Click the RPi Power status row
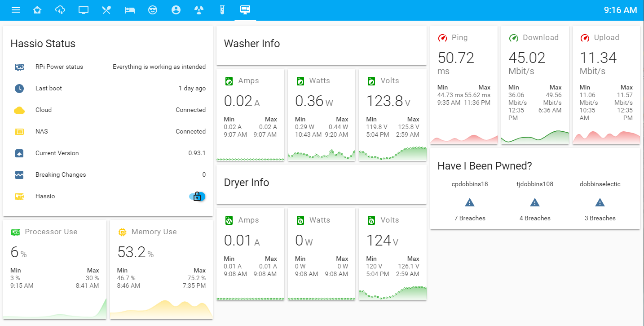 click(x=108, y=67)
